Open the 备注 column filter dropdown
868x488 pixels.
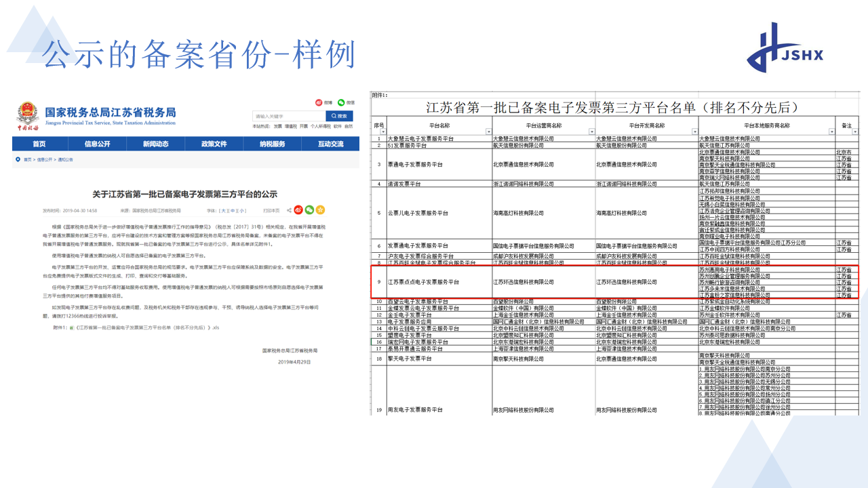point(854,131)
